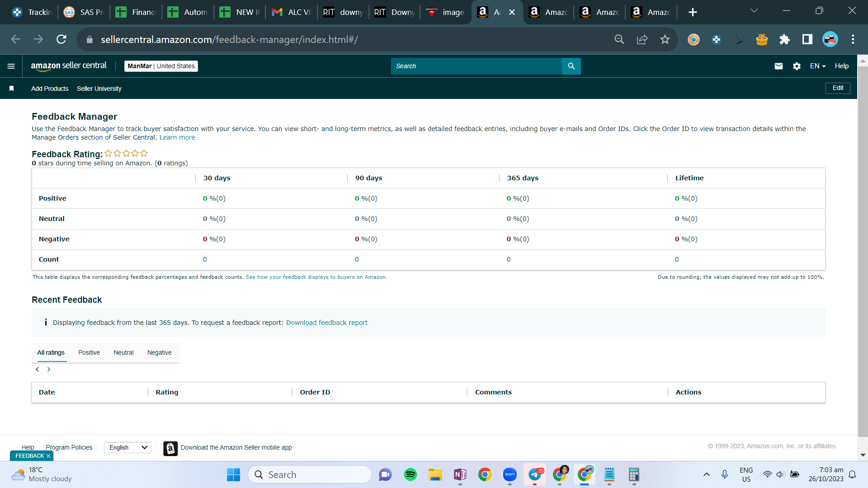This screenshot has height=488, width=868.
Task: Open the hamburger navigation menu
Action: [x=11, y=66]
